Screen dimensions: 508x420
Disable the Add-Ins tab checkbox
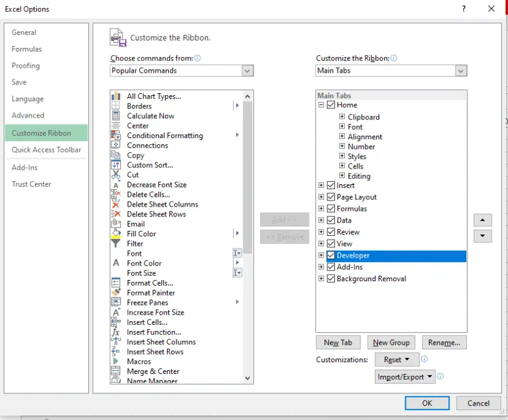(x=331, y=266)
